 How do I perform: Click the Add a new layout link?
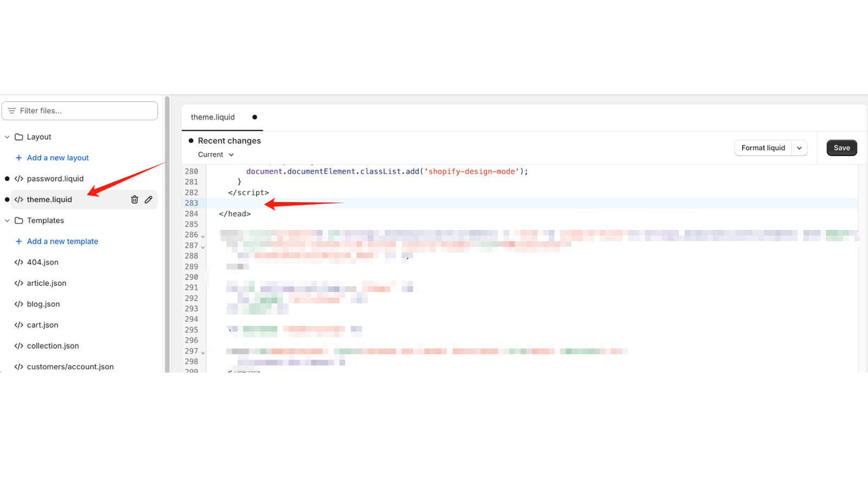pyautogui.click(x=58, y=158)
